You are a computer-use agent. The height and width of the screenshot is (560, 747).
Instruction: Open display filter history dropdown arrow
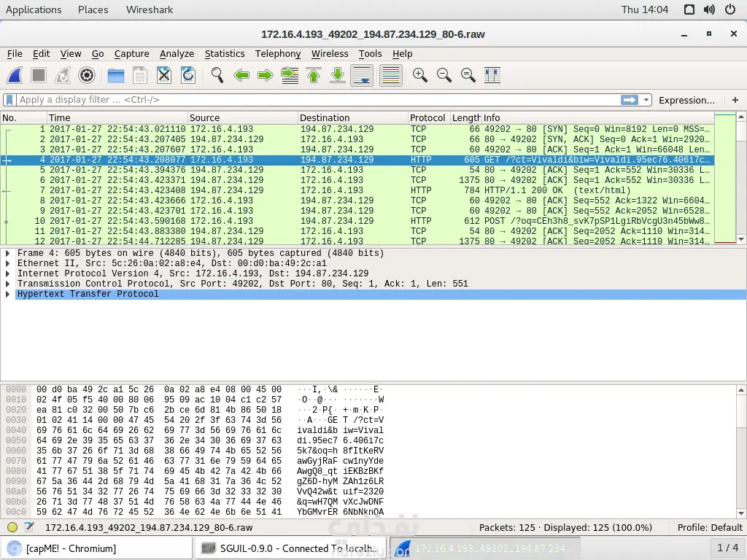pos(646,100)
